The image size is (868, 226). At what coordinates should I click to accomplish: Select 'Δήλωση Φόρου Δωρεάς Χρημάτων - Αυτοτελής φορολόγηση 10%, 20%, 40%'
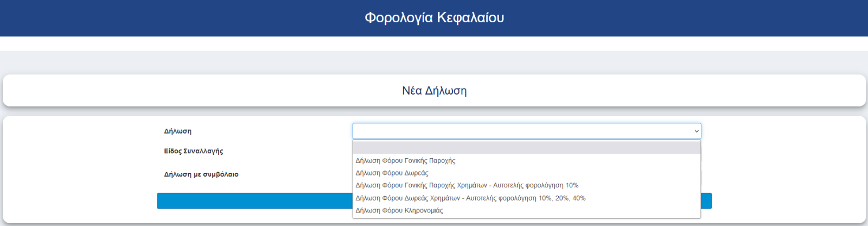click(x=527, y=198)
